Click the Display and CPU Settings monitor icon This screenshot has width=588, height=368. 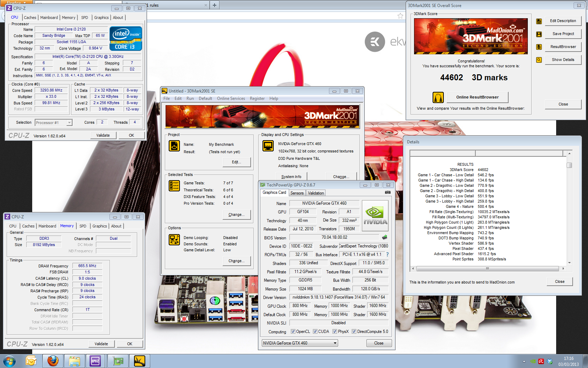268,145
